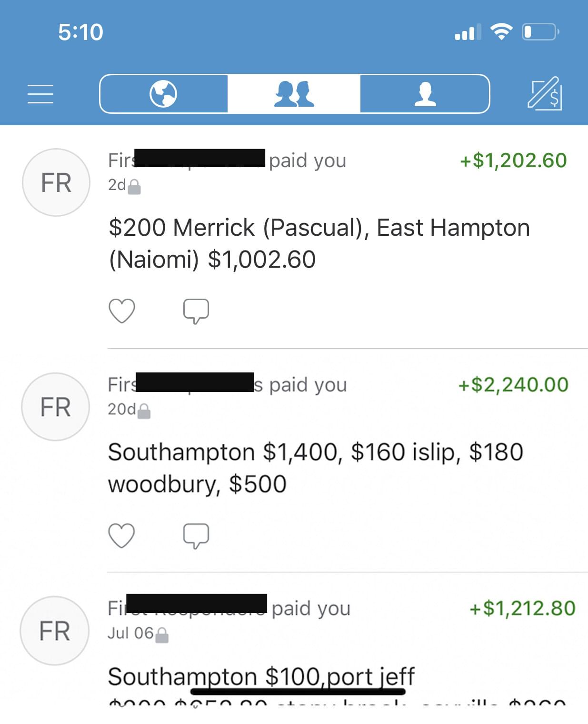Open the FR avatar on the Jul 06 payment

point(55,631)
